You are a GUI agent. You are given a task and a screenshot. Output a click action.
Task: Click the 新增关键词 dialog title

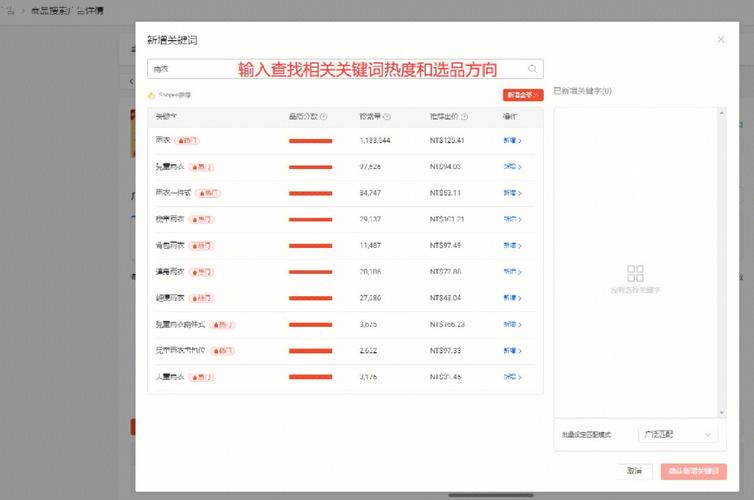172,40
